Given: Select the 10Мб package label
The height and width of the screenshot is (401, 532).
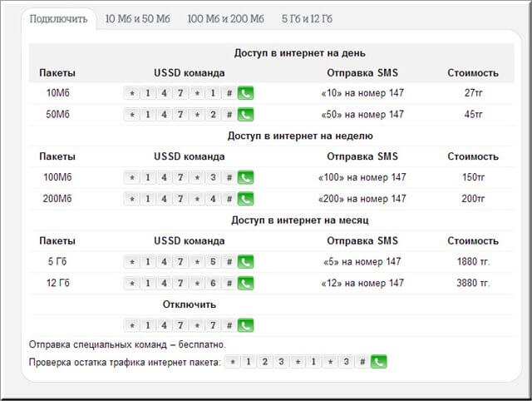Looking at the screenshot, I should coord(57,92).
